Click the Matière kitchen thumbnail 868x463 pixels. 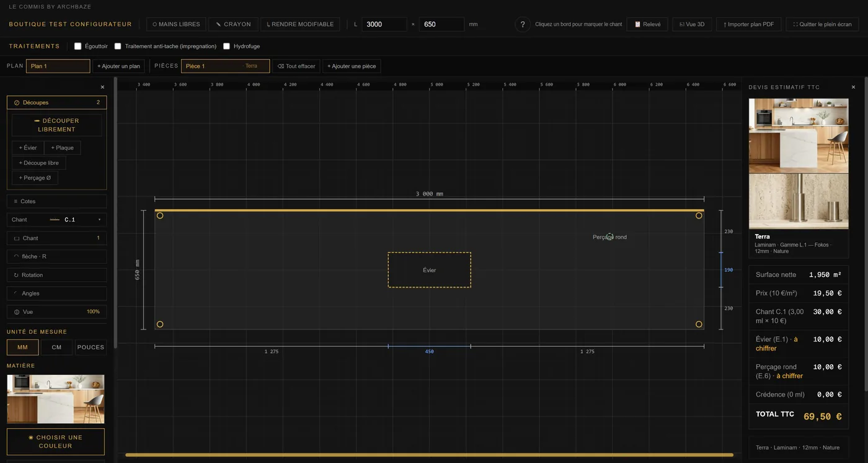coord(56,399)
